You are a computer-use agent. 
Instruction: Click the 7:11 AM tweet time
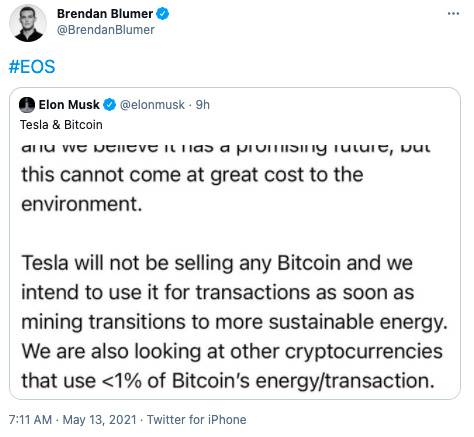tap(30, 419)
